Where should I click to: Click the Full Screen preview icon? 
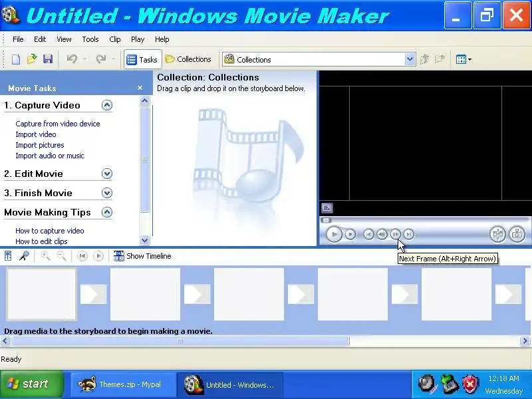[x=327, y=207]
